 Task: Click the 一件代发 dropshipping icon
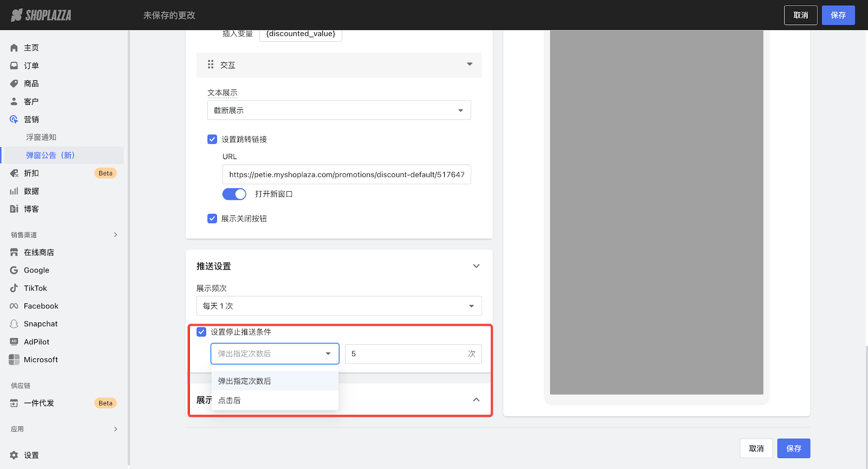[x=14, y=403]
